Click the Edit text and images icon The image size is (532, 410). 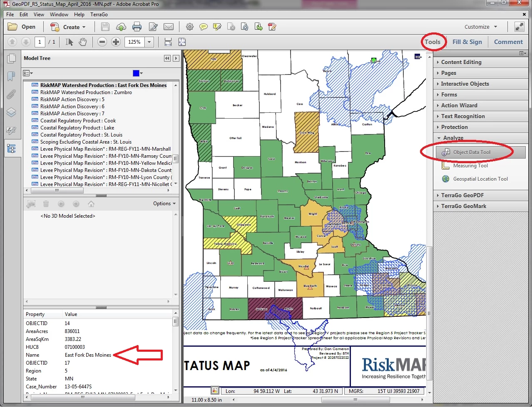[x=153, y=27]
